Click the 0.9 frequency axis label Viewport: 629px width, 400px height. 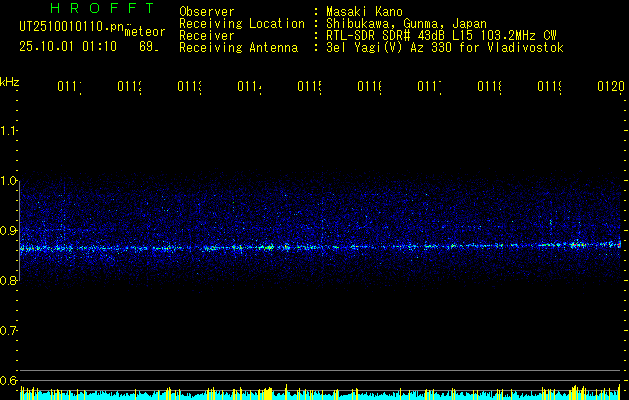(x=9, y=230)
